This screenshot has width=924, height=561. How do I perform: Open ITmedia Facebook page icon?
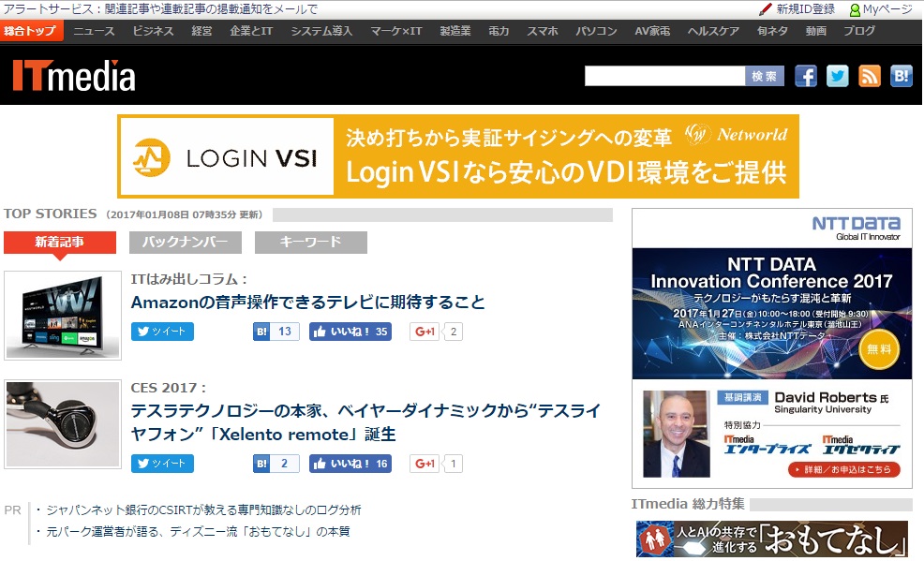point(806,76)
